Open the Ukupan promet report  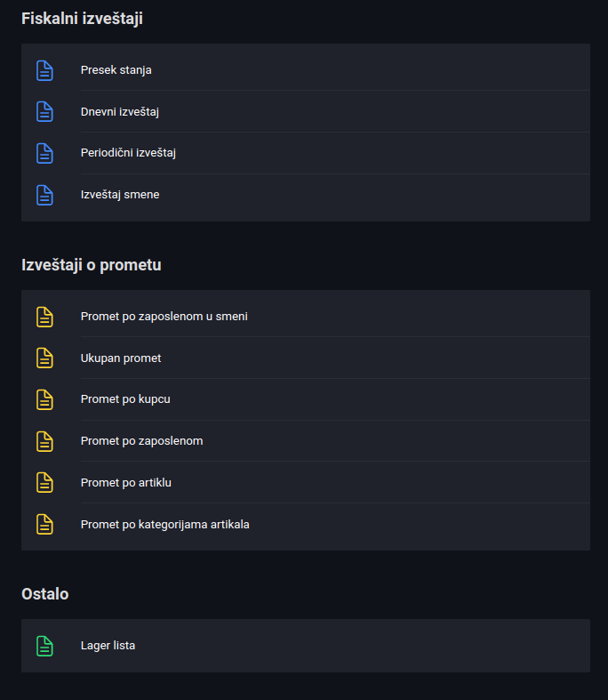point(306,358)
